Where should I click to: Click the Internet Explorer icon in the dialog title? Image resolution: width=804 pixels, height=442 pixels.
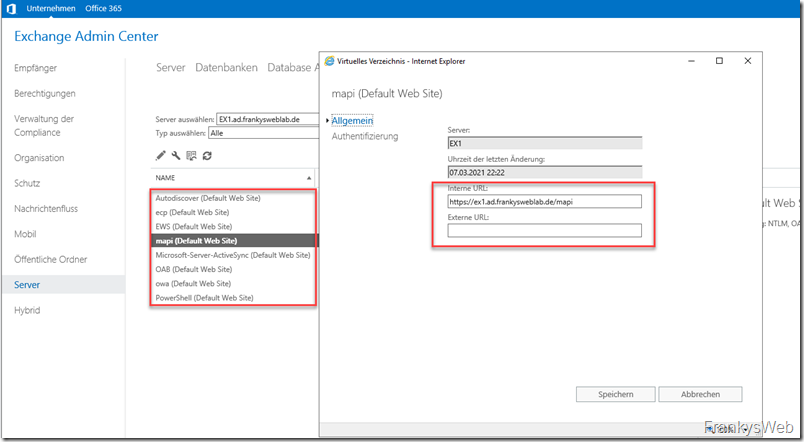pos(333,61)
